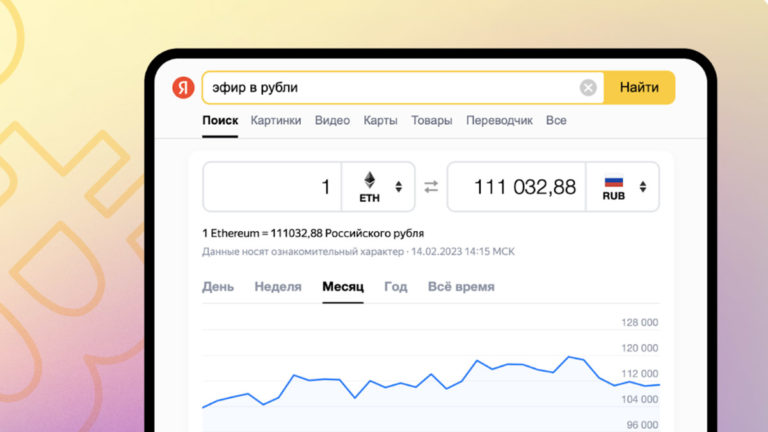This screenshot has height=432, width=768.
Task: Click the Yandex logo icon
Action: [x=183, y=88]
